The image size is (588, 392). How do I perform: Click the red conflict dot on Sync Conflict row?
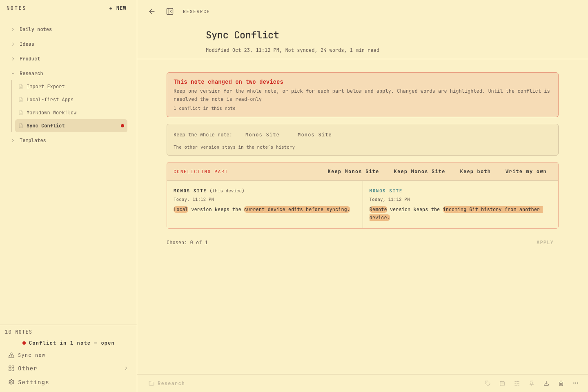click(122, 126)
